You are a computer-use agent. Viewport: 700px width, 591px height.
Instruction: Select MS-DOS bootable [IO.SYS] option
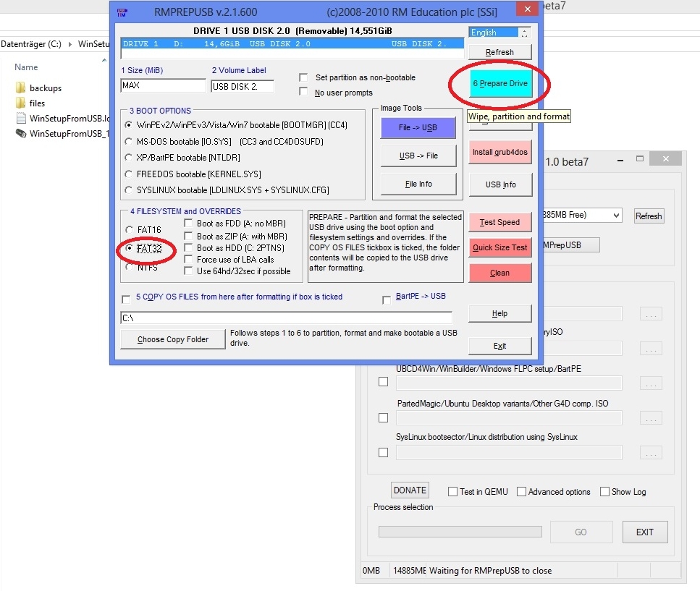(x=129, y=141)
